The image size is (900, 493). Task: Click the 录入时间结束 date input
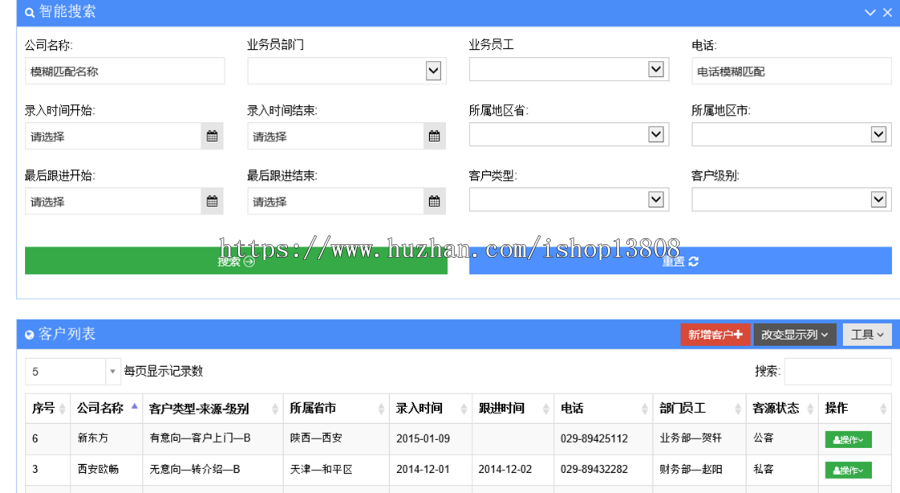tap(336, 137)
